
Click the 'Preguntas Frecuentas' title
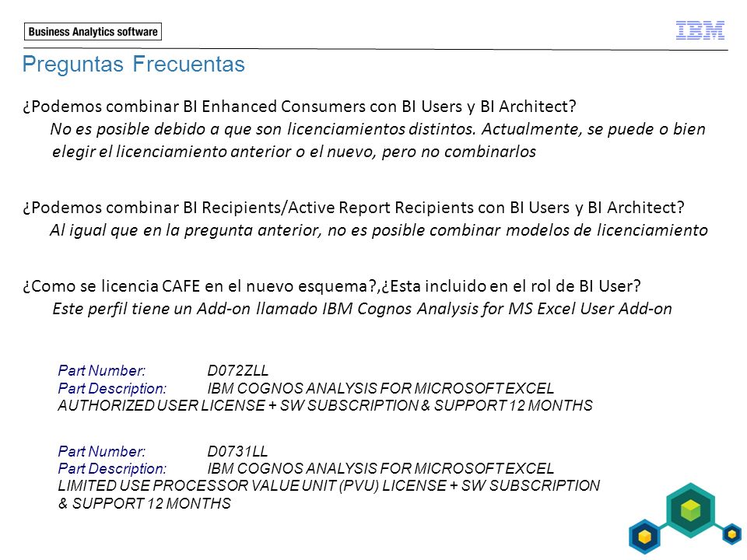(133, 64)
